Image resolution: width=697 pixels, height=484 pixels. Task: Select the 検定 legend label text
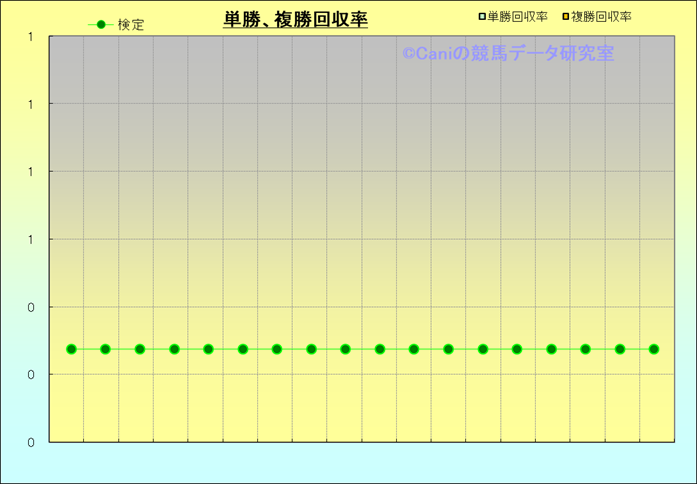tap(131, 25)
